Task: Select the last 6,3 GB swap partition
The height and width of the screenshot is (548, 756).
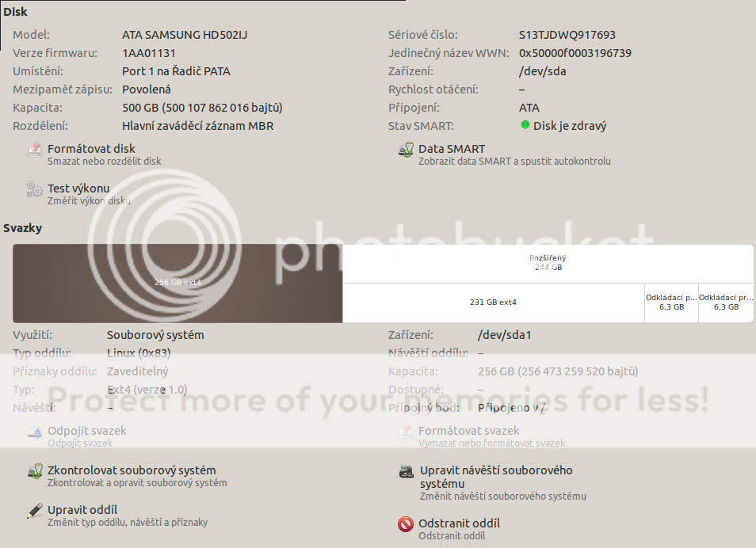Action: point(726,303)
